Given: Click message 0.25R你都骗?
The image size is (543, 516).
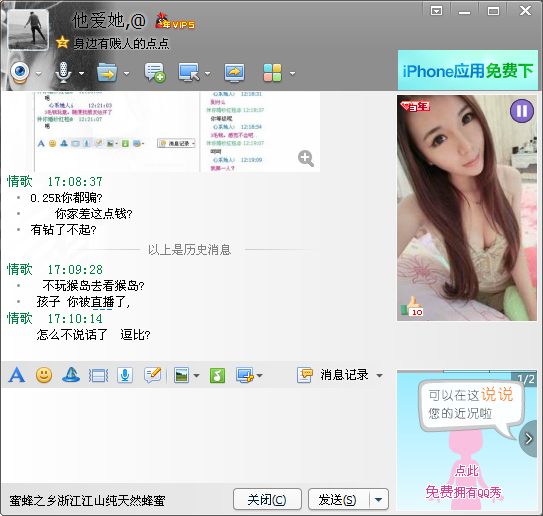Looking at the screenshot, I should [x=66, y=198].
